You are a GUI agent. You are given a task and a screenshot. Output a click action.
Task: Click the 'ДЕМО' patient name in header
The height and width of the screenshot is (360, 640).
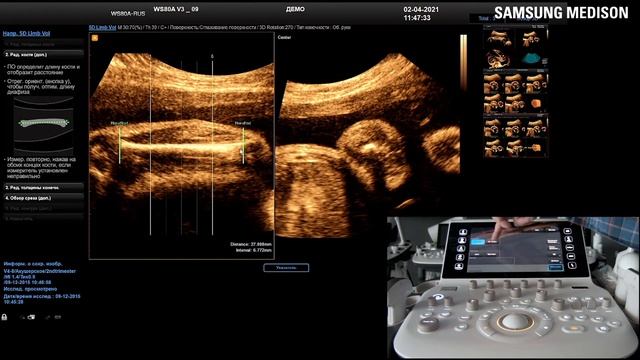(x=295, y=9)
